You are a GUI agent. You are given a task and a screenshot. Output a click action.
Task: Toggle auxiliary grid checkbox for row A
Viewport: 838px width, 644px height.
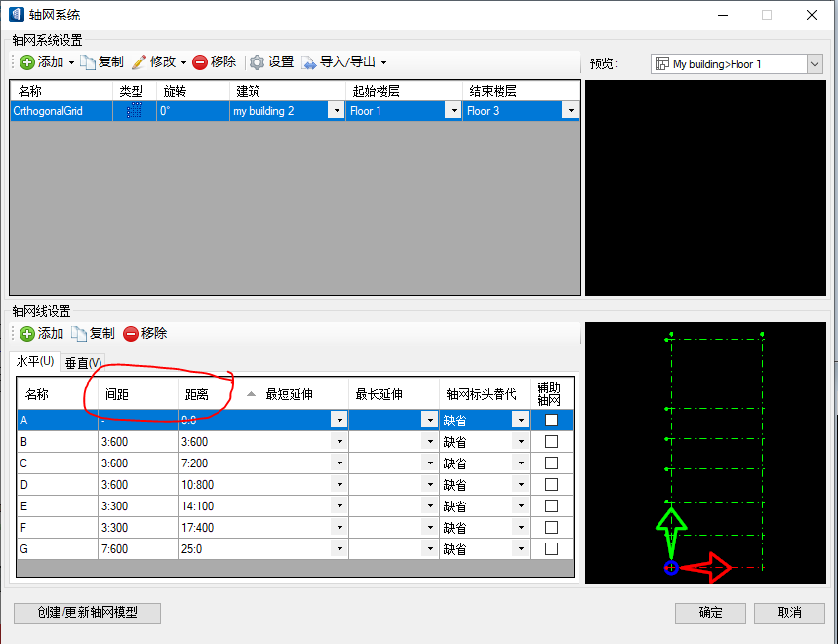coord(551,421)
